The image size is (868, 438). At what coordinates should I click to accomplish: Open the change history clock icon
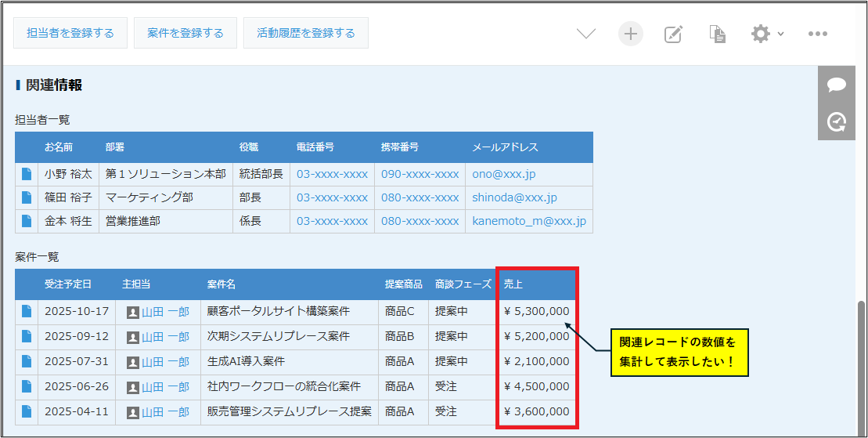tap(837, 121)
